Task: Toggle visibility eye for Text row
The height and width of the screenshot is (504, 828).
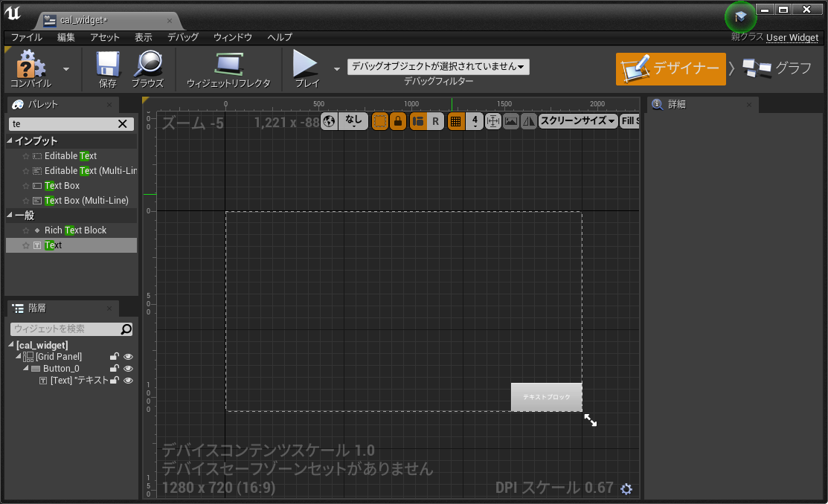Action: [x=128, y=381]
